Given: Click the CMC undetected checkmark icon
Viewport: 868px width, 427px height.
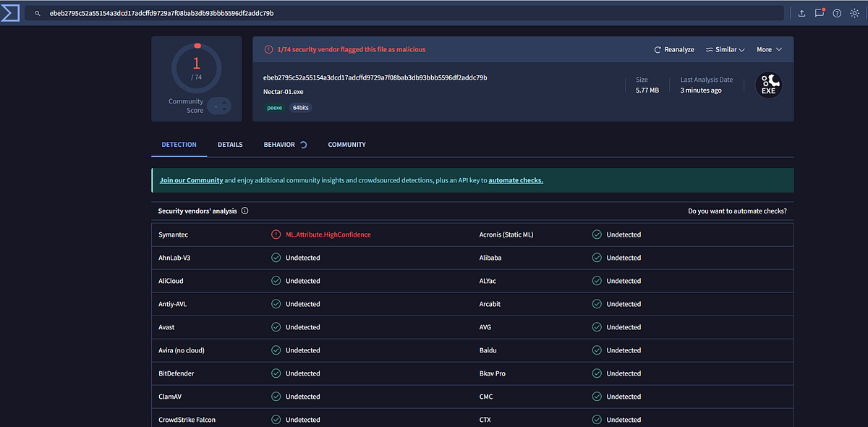Looking at the screenshot, I should tap(597, 397).
